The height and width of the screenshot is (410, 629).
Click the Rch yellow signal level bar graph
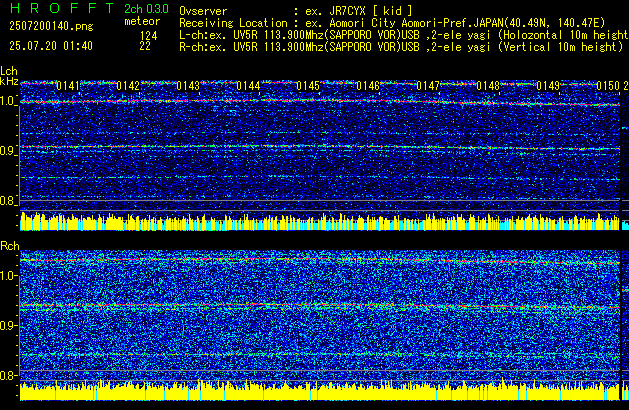pyautogui.click(x=320, y=391)
